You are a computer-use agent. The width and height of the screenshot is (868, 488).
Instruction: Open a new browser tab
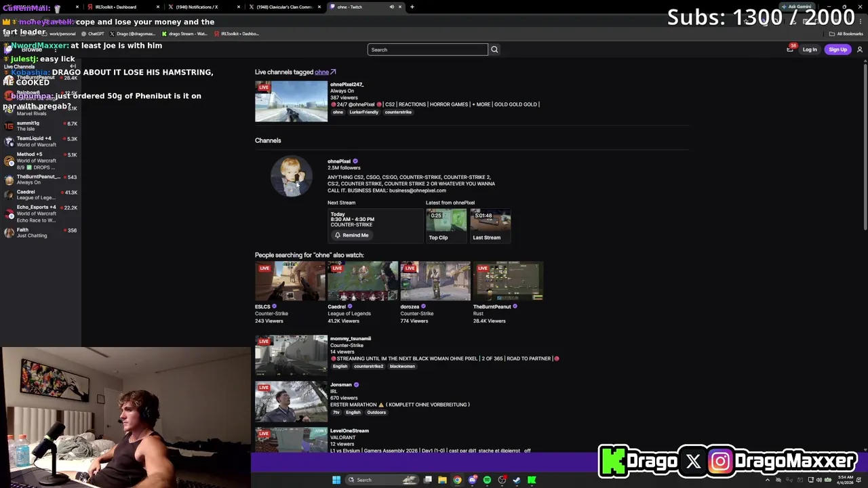[412, 7]
